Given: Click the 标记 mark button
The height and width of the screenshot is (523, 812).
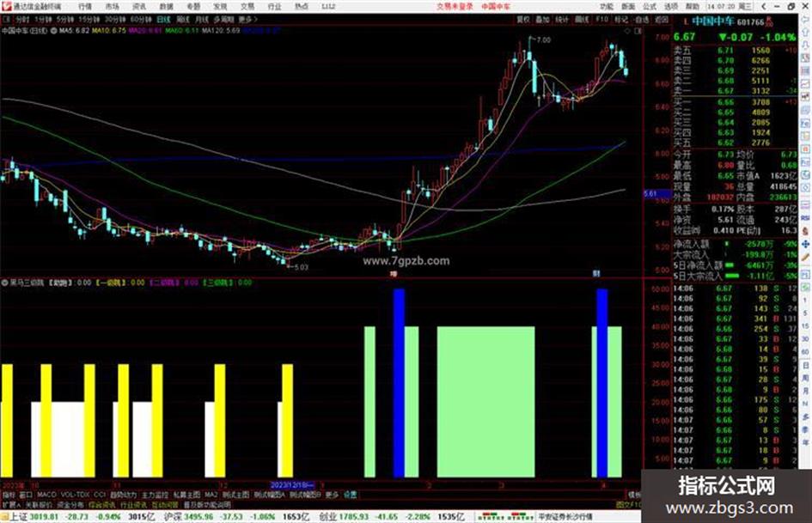Looking at the screenshot, I should pos(621,19).
